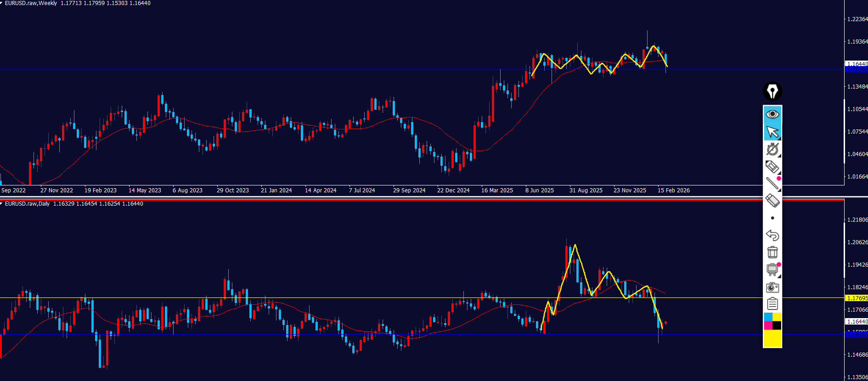Take a screenshot with the camera icon
Screen dimensions: 868x381
(x=772, y=287)
